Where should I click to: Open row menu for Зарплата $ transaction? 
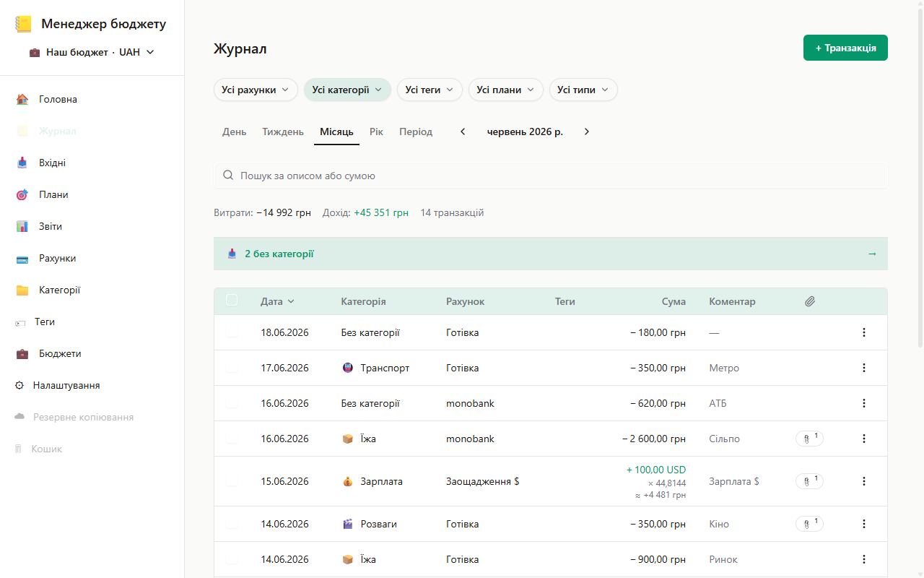coord(864,481)
